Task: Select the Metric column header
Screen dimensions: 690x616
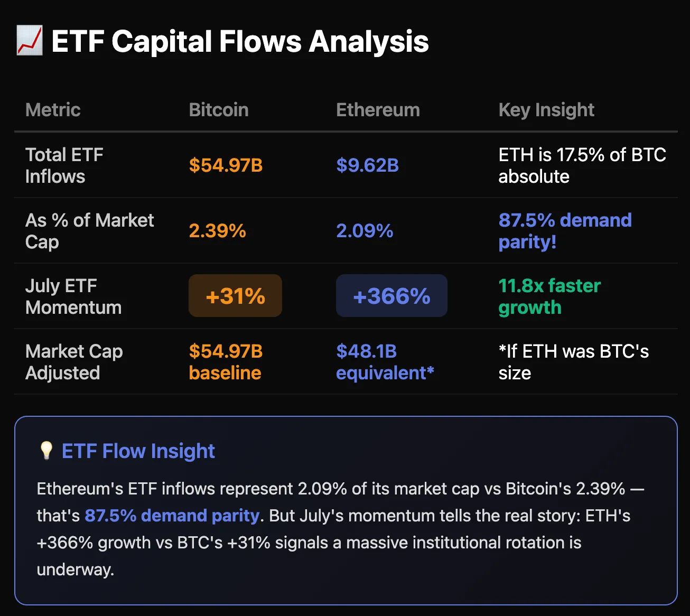Action: [53, 110]
